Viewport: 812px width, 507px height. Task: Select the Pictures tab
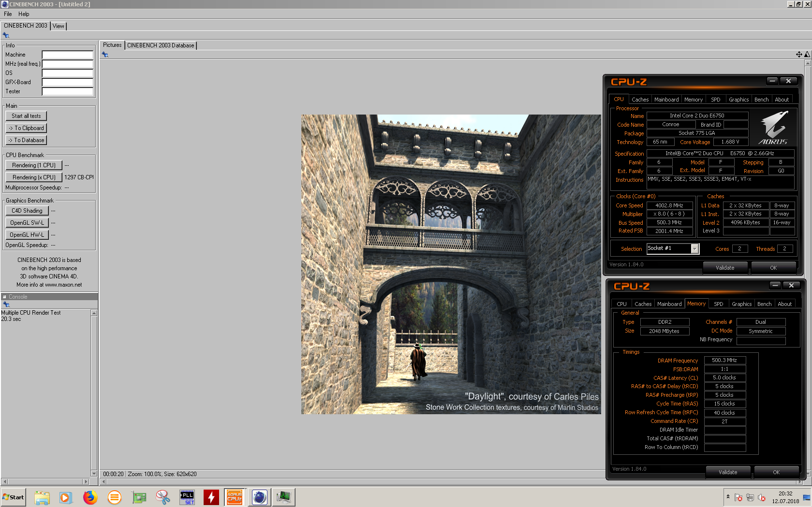112,45
